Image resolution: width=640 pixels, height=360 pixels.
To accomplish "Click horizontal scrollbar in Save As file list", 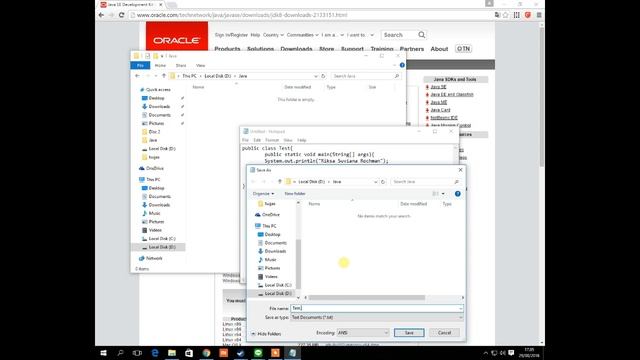I will pyautogui.click(x=367, y=298).
